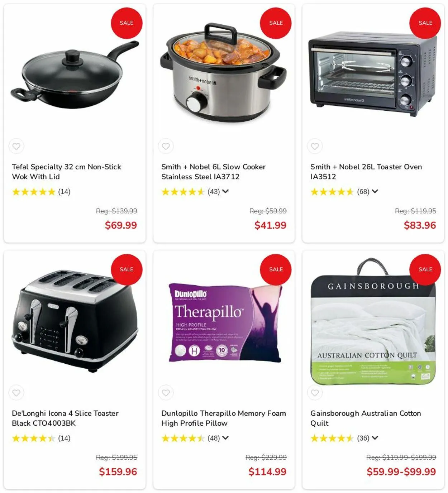The image size is (448, 493).
Task: Toggle wishlist heart for 26L Toaster Oven
Action: (315, 146)
